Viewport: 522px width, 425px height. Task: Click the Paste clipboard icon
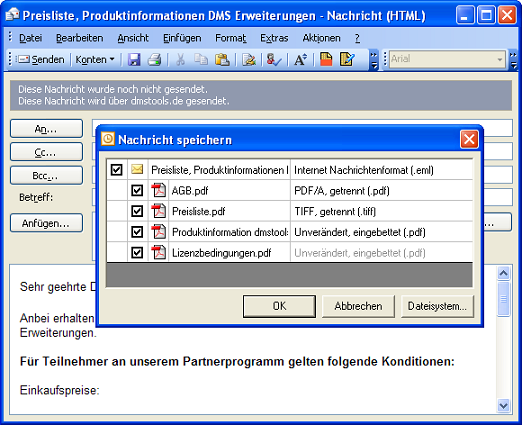[x=222, y=60]
